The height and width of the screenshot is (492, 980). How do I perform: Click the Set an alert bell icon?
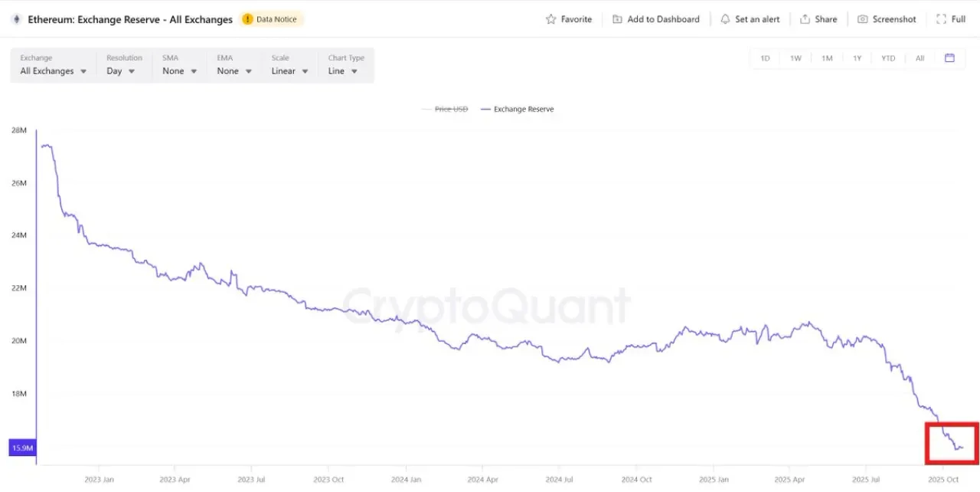(725, 19)
